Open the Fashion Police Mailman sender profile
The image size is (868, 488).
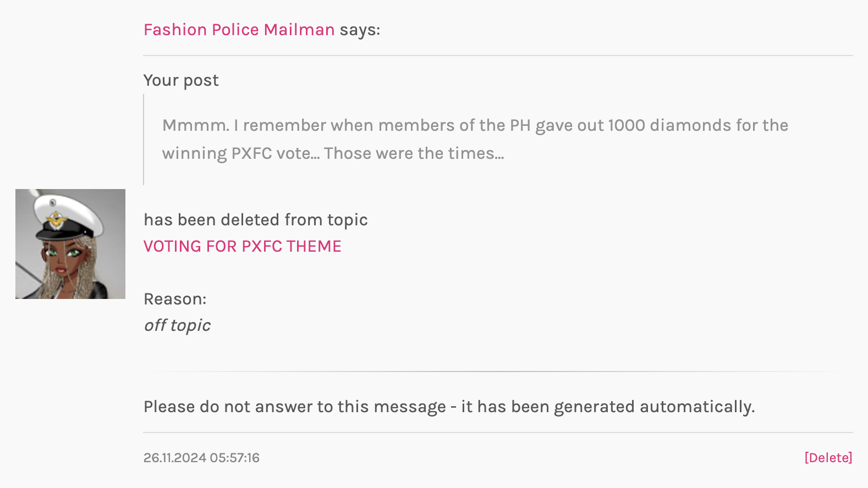pyautogui.click(x=239, y=30)
